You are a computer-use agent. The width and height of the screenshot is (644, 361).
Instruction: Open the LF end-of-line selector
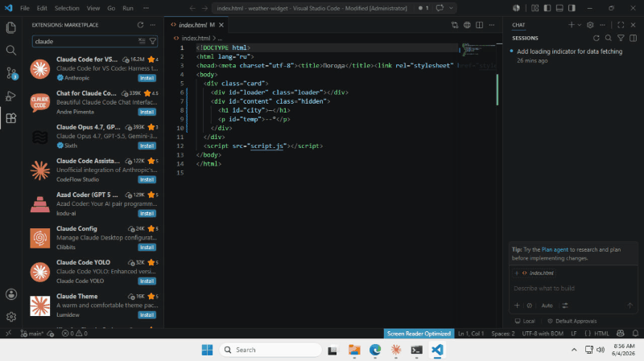574,334
